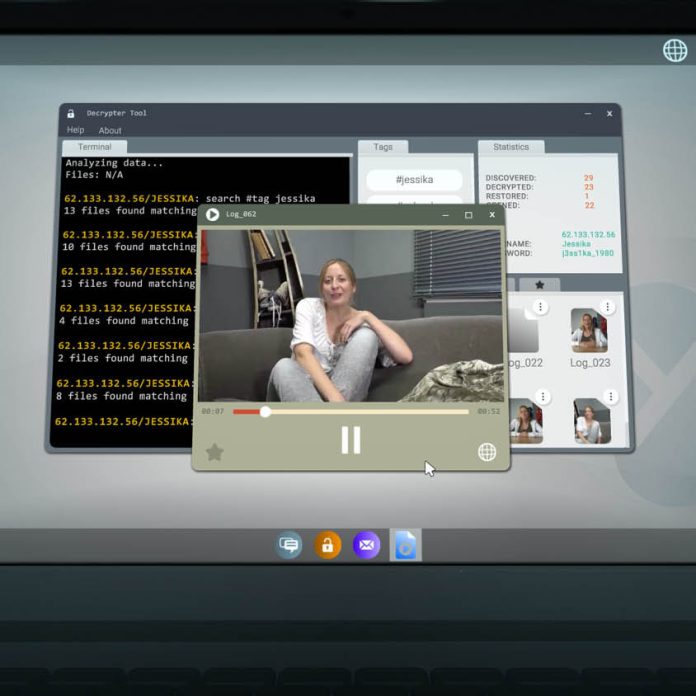
Task: Click the play icon in Log_062 title bar
Action: pyautogui.click(x=212, y=214)
